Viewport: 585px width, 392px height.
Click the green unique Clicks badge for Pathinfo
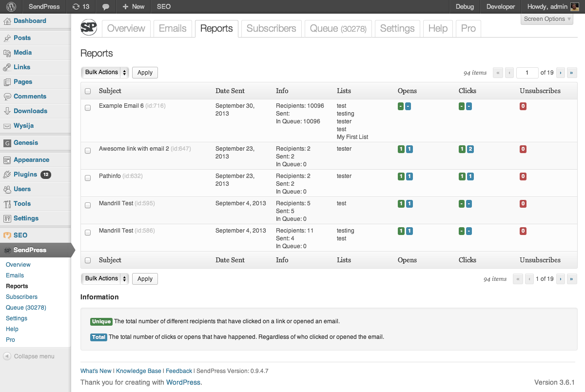point(462,176)
